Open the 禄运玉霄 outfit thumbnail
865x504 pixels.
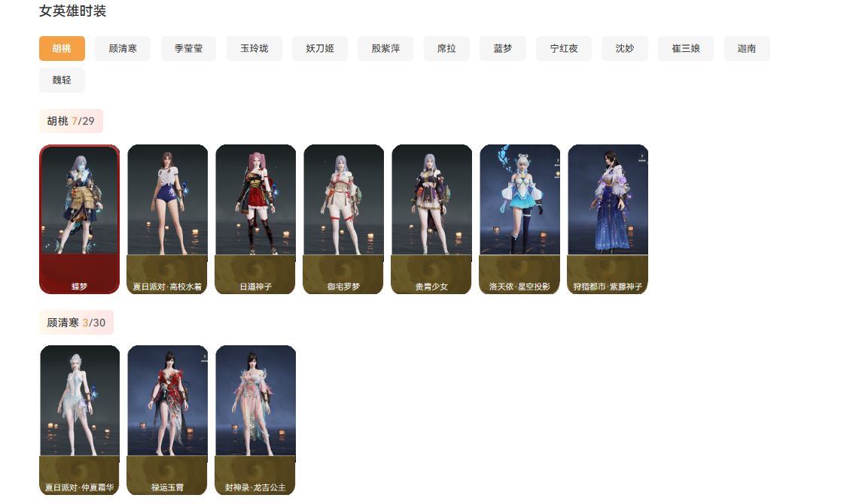pyautogui.click(x=167, y=421)
